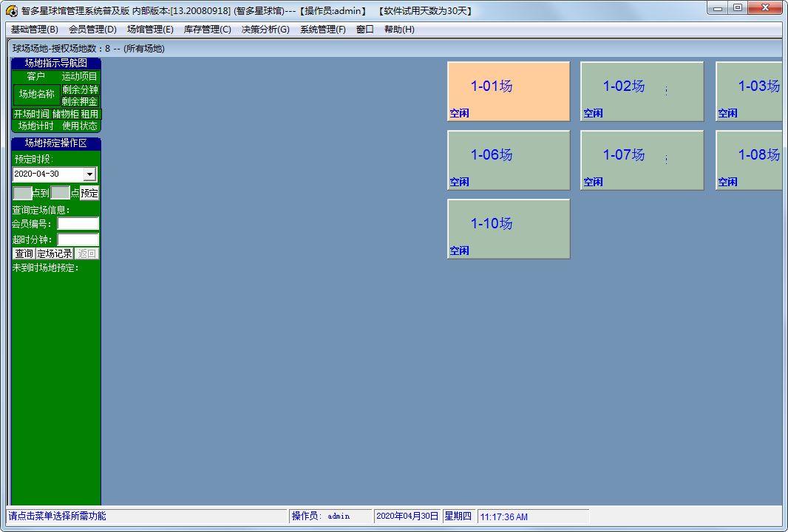Click the start hour box before 点到

pyautogui.click(x=22, y=193)
